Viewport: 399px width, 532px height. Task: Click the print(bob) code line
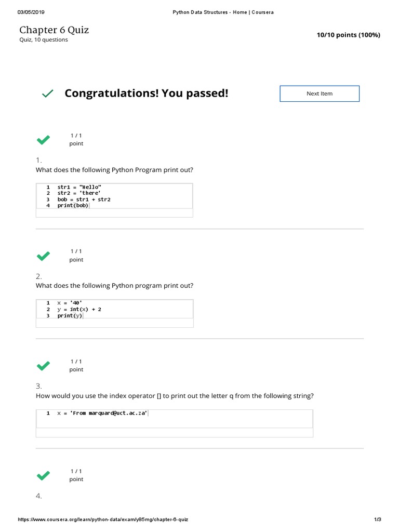tap(73, 205)
